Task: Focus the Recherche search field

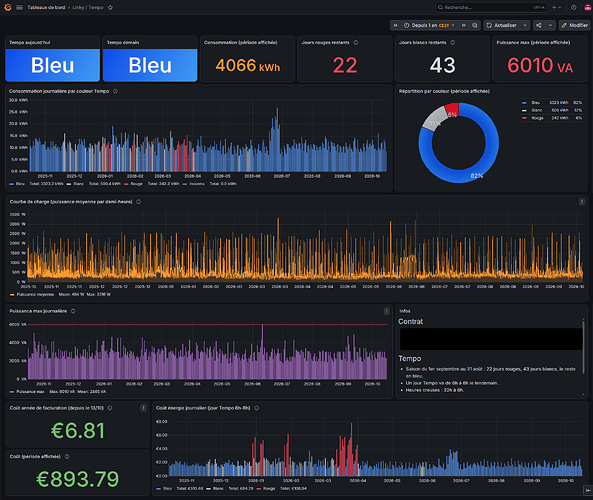Action: click(491, 7)
